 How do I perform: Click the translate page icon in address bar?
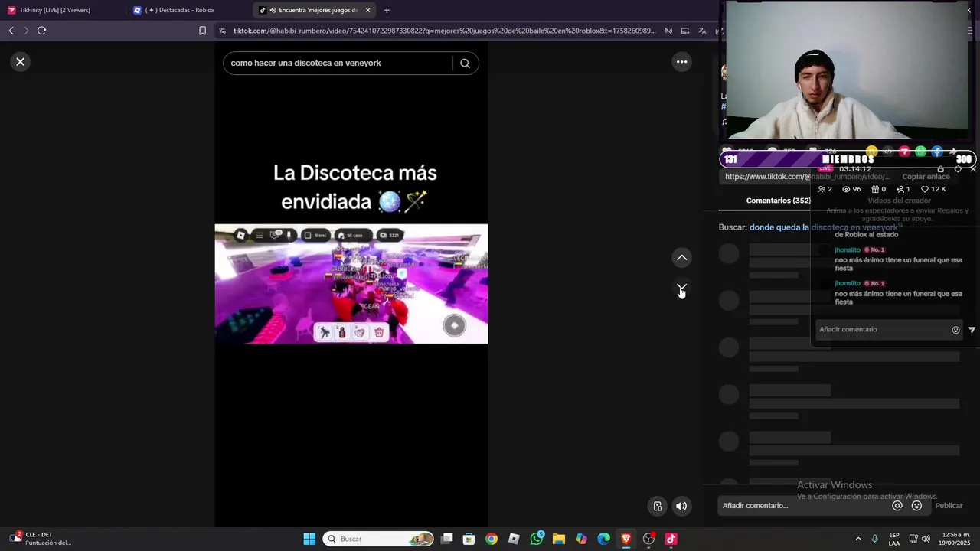pyautogui.click(x=702, y=31)
